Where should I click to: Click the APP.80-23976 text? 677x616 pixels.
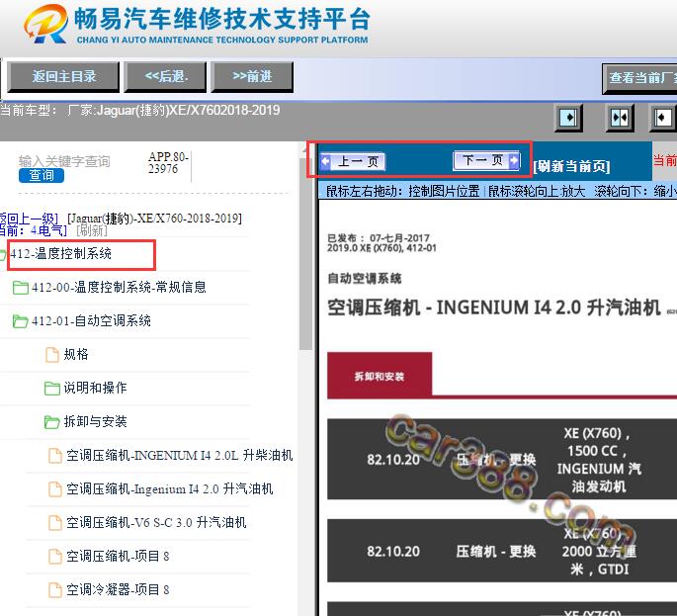click(168, 163)
